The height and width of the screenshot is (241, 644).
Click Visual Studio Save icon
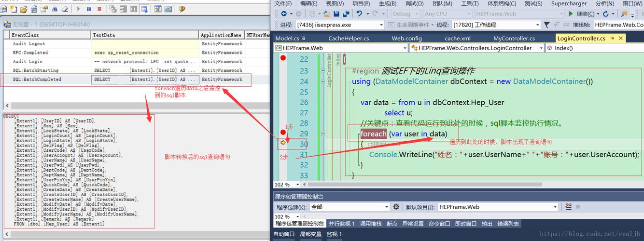point(336,14)
